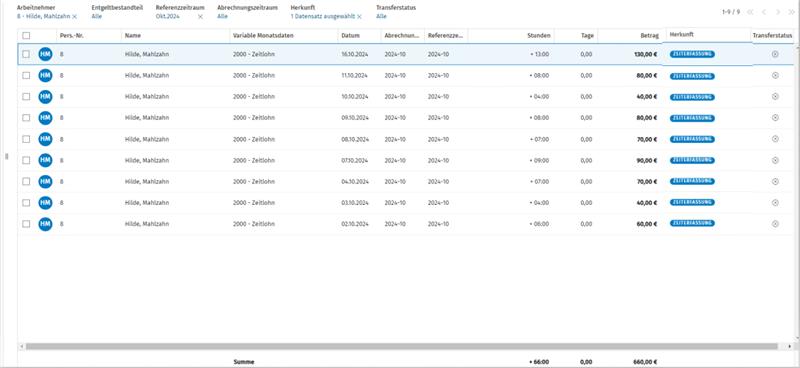Select the row dated 03.10.2024
The height and width of the screenshot is (368, 800).
27,203
